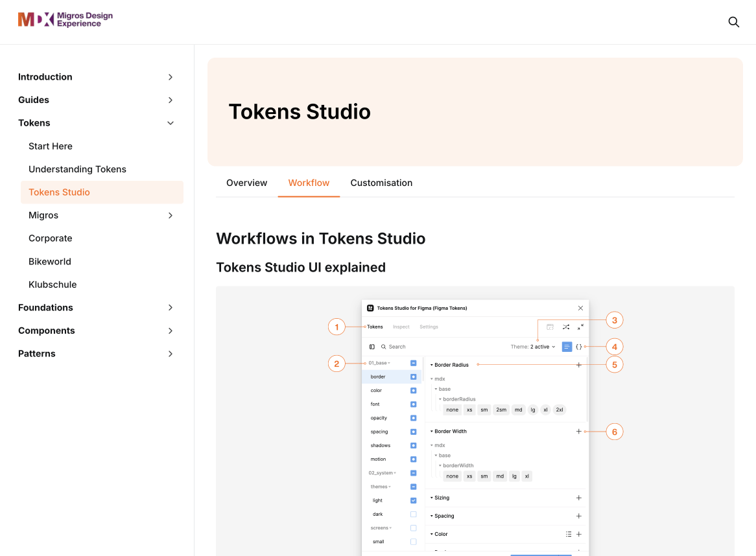Select the list view icon beside Theme
Viewport: 756px width, 556px height.
click(x=567, y=347)
